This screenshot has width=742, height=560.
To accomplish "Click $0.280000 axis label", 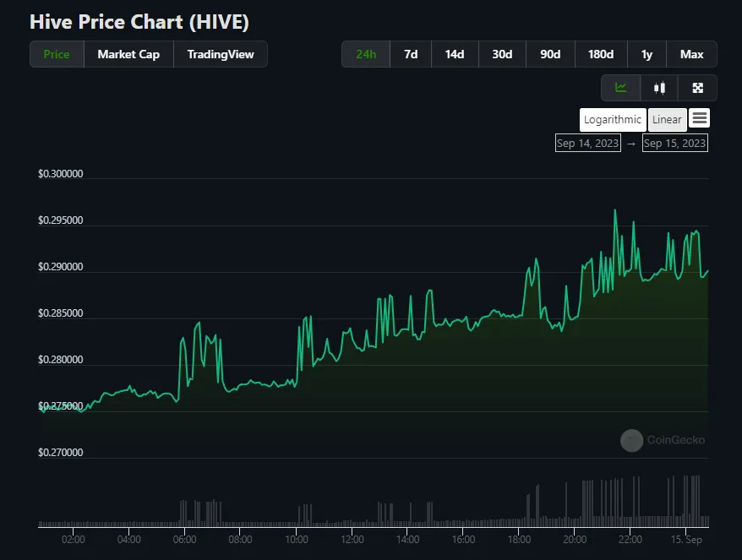I will click(x=61, y=360).
